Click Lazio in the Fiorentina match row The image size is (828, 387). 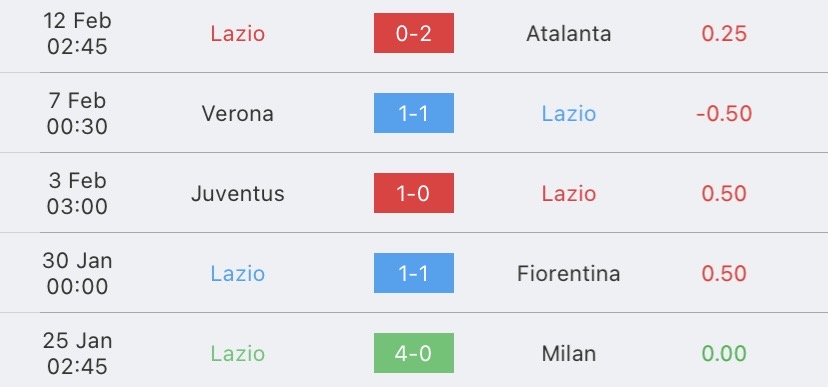[238, 273]
